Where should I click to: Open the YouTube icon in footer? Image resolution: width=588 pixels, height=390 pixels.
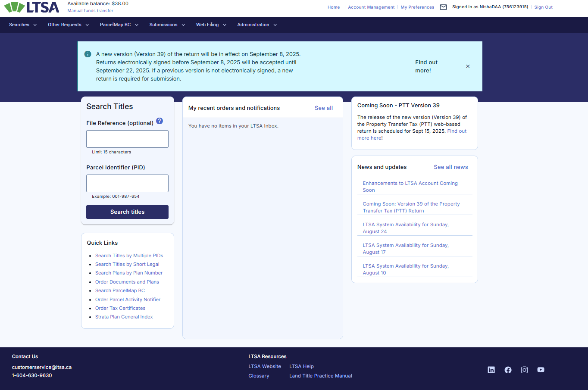[541, 370]
